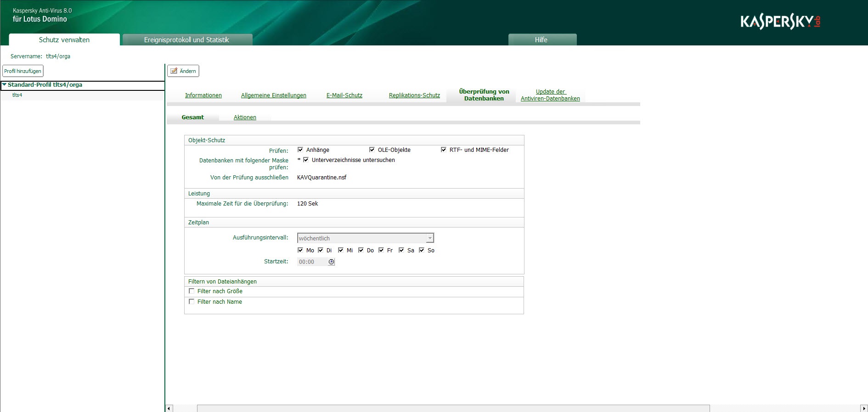
Task: Click Kaspersky Anti-Virus 8.0 für Lotus Domino title
Action: 42,15
